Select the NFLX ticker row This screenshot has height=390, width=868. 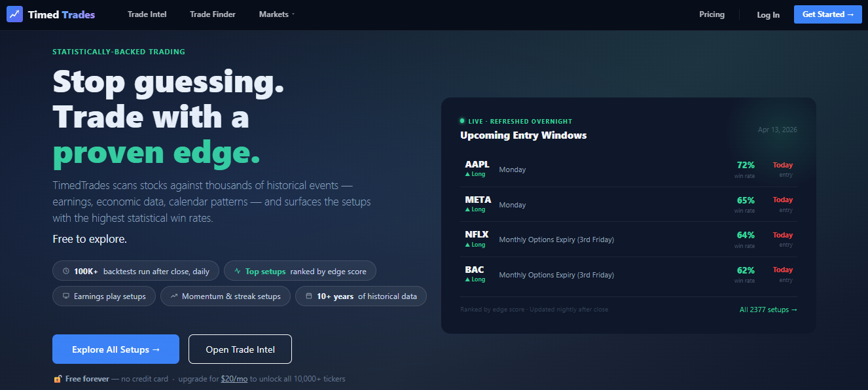[x=628, y=239]
